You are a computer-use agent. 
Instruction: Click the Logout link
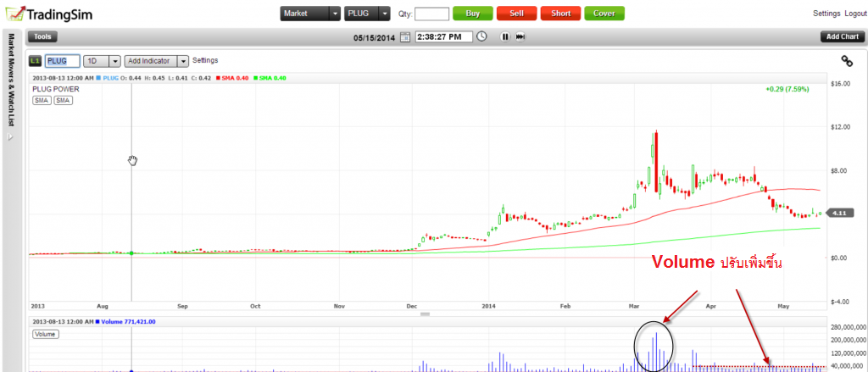point(856,14)
